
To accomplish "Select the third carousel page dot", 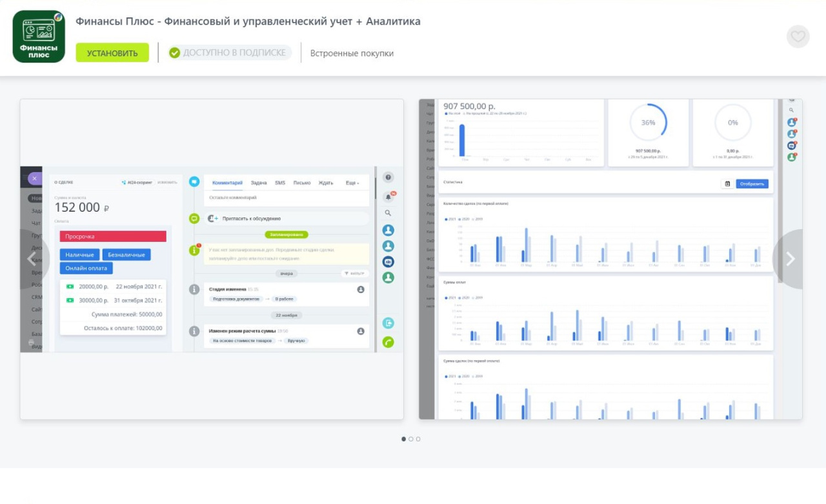I will point(418,439).
